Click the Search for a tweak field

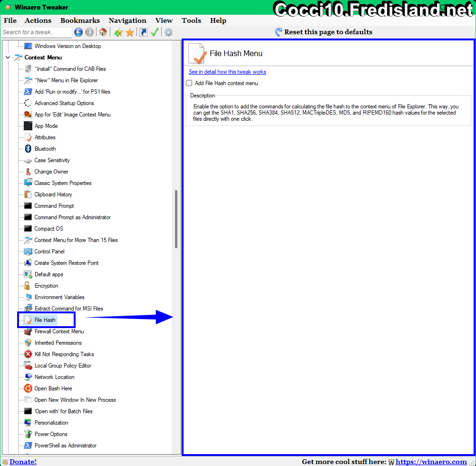click(x=37, y=32)
